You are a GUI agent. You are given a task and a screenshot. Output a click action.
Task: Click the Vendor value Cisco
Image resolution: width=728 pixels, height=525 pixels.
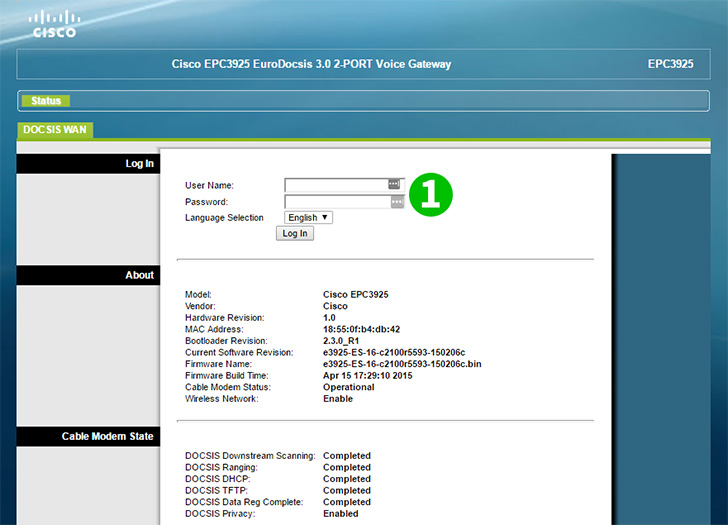tap(335, 306)
